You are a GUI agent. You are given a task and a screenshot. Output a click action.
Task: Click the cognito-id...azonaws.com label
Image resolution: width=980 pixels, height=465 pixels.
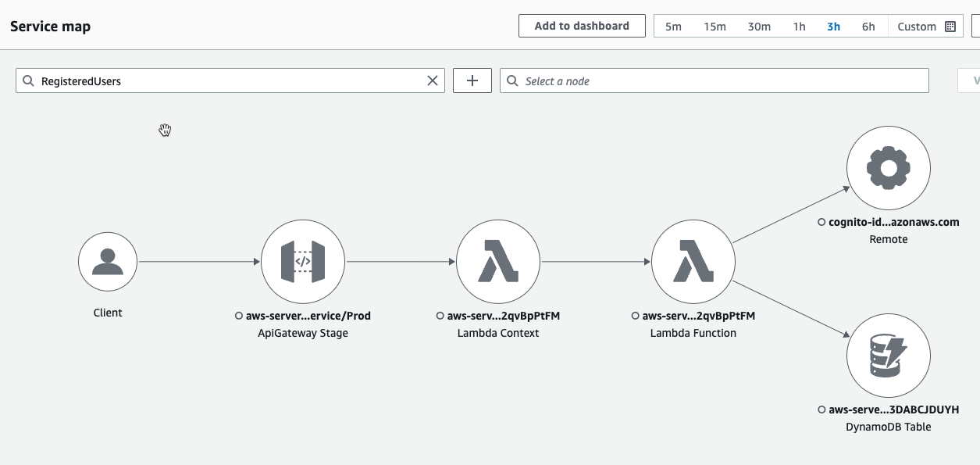coord(894,222)
